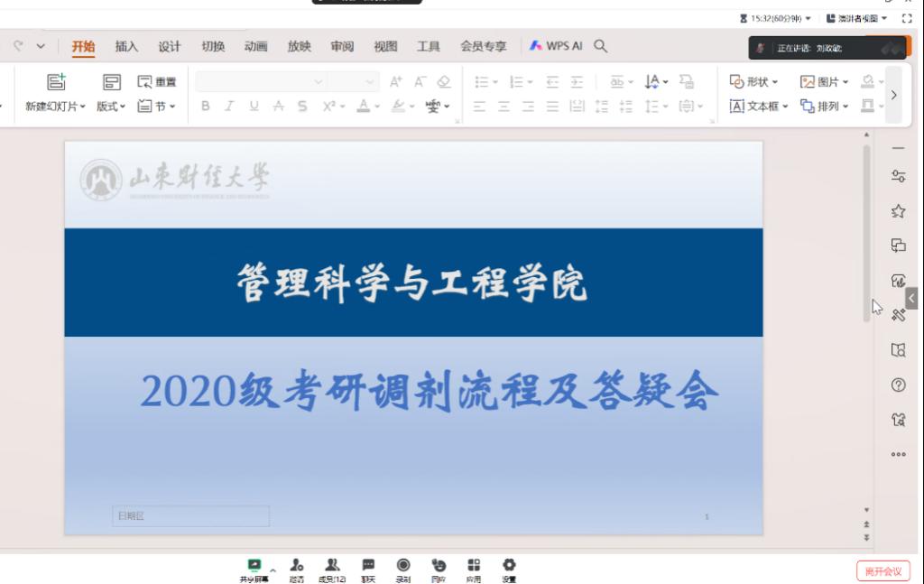Click the search magnifier in ribbon
924x584 pixels.
point(601,46)
